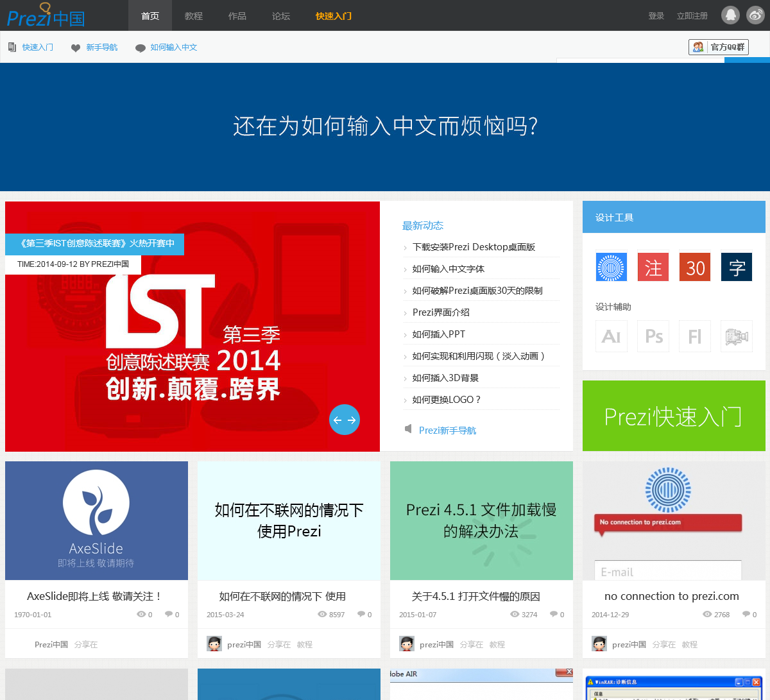Open Prezi 4.5.1 文件加载慢 thumbnail
The image size is (770, 700).
point(481,520)
